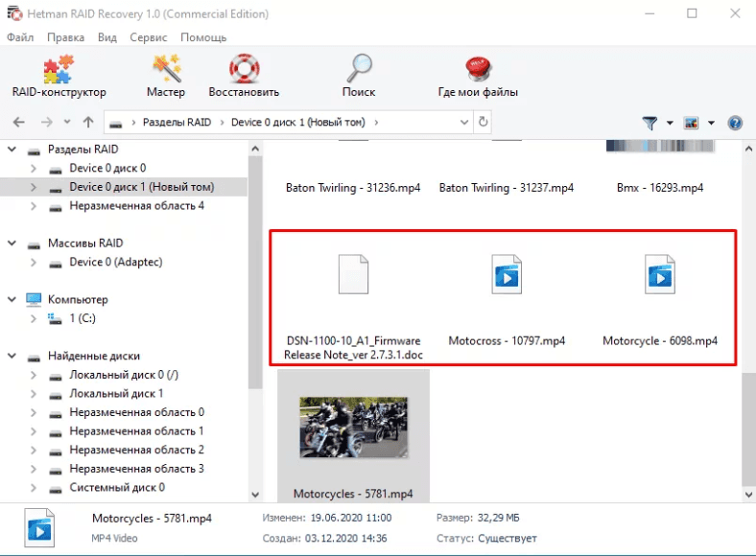Click file name Baton Twirling - 31236.mp4
Image resolution: width=756 pixels, height=556 pixels.
pos(353,188)
